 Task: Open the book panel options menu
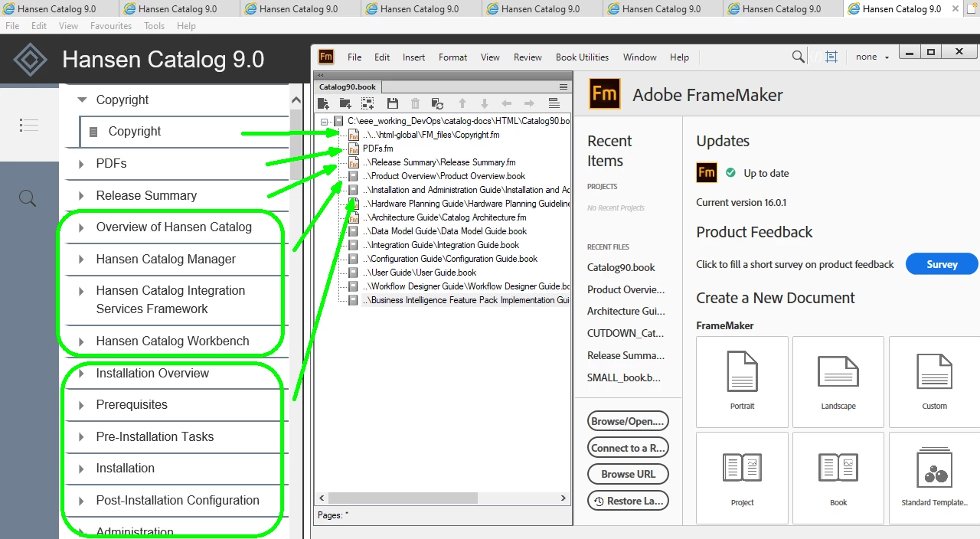pyautogui.click(x=563, y=87)
